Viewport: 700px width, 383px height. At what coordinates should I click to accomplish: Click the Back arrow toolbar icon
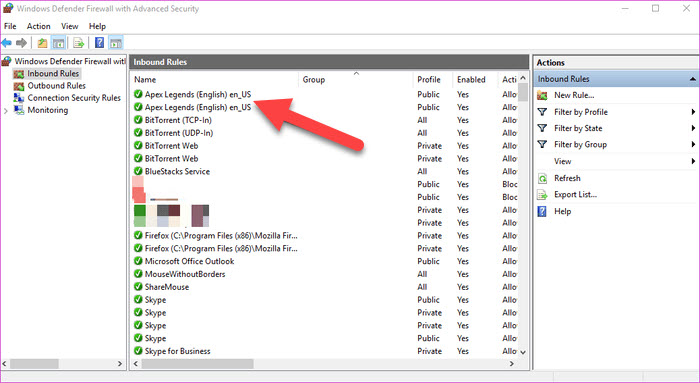(x=7, y=43)
